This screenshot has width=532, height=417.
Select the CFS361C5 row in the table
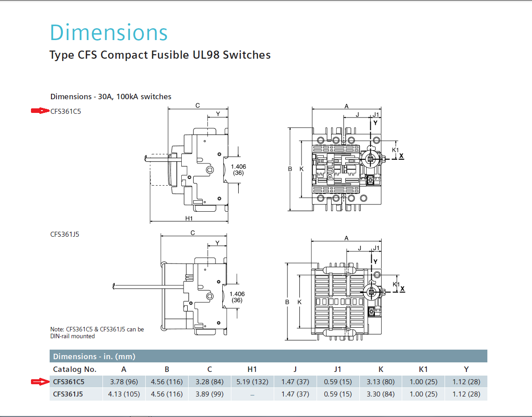pyautogui.click(x=182, y=381)
